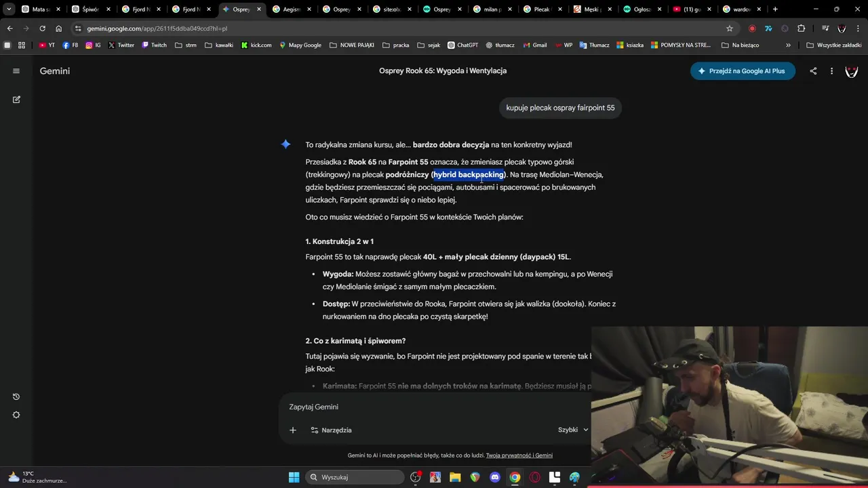Viewport: 868px width, 488px height.
Task: Click the conversation title Osprey Rook 65
Action: pos(443,70)
